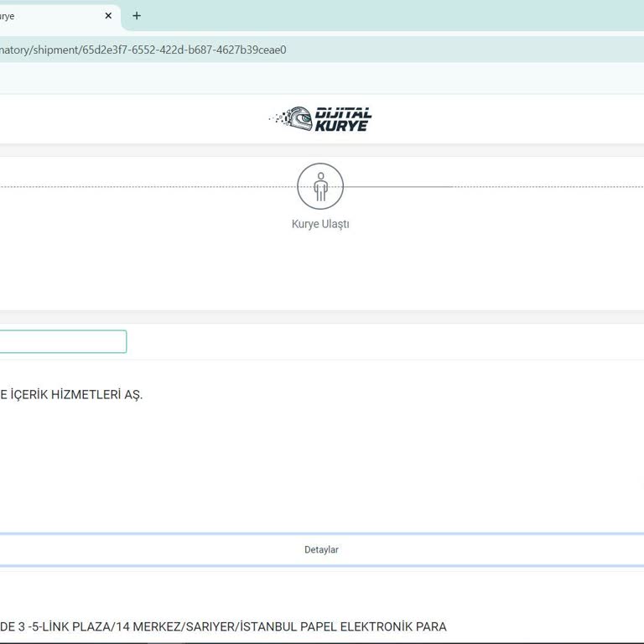Open a new browser tab
The height and width of the screenshot is (644, 644).
pos(137,16)
